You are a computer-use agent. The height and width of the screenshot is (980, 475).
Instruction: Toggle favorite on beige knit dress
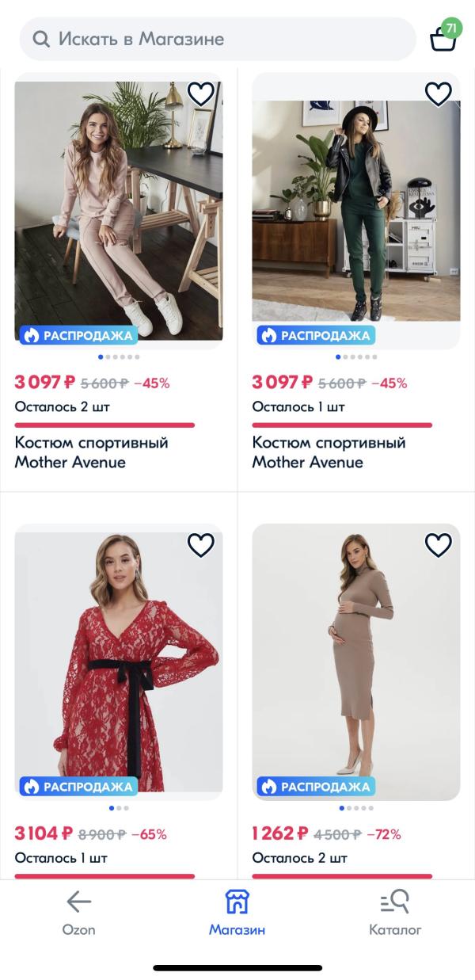439,545
